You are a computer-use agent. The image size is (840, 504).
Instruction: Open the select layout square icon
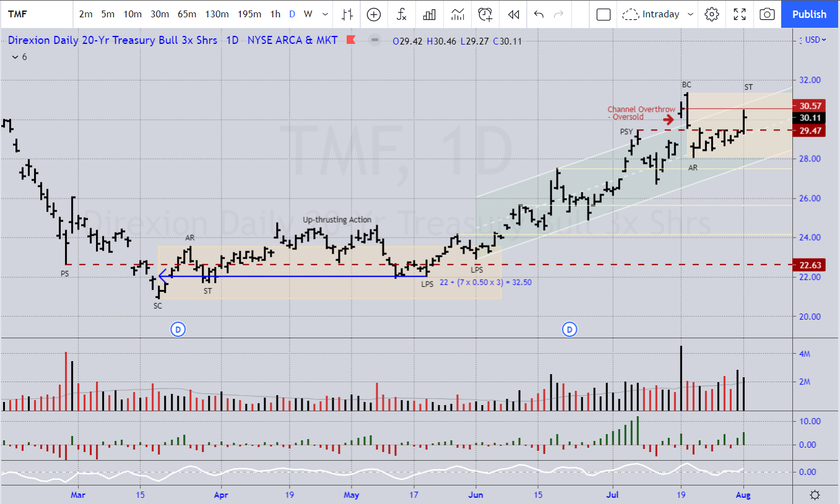[603, 14]
